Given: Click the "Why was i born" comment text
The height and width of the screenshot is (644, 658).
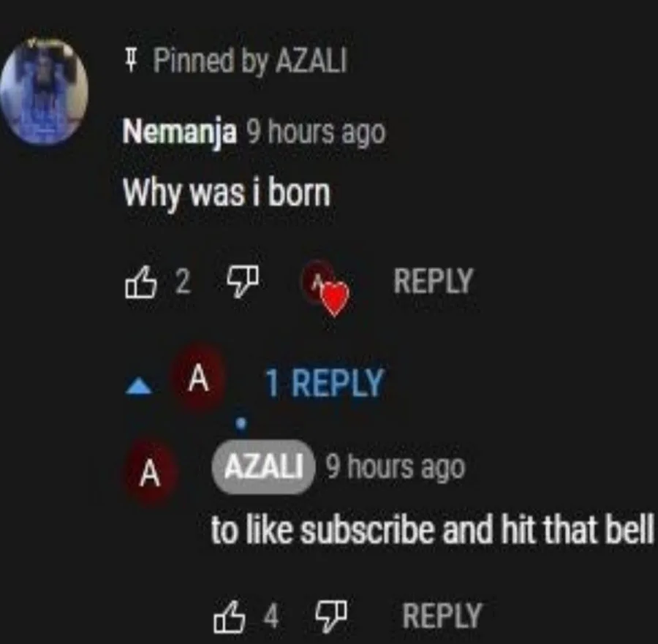Looking at the screenshot, I should pos(227,193).
